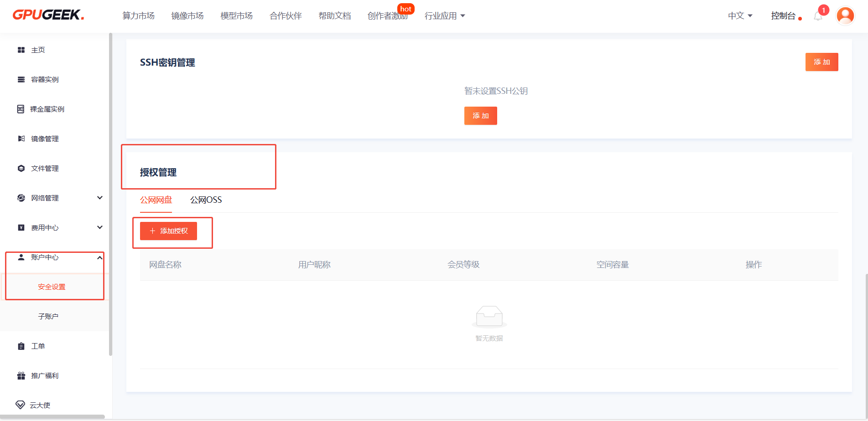This screenshot has width=868, height=421.
Task: Click the 裸金属实例 server icon
Action: [21, 109]
